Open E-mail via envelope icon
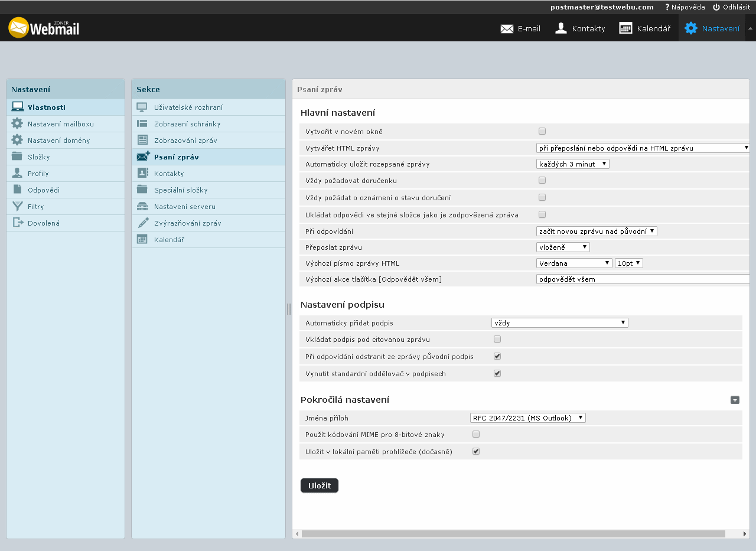The height and width of the screenshot is (551, 756). (507, 28)
